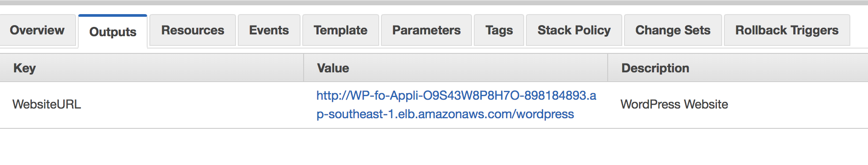Click the Key column header
Image resolution: width=868 pixels, height=165 pixels.
click(x=152, y=68)
